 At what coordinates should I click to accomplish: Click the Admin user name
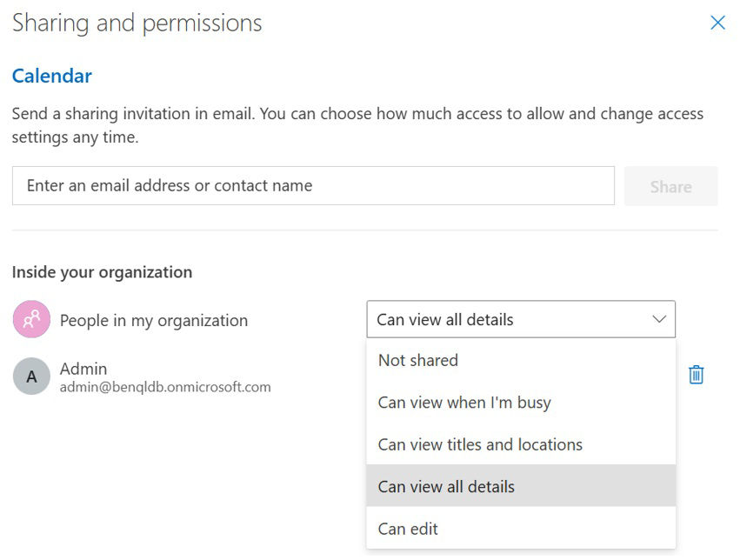point(83,369)
